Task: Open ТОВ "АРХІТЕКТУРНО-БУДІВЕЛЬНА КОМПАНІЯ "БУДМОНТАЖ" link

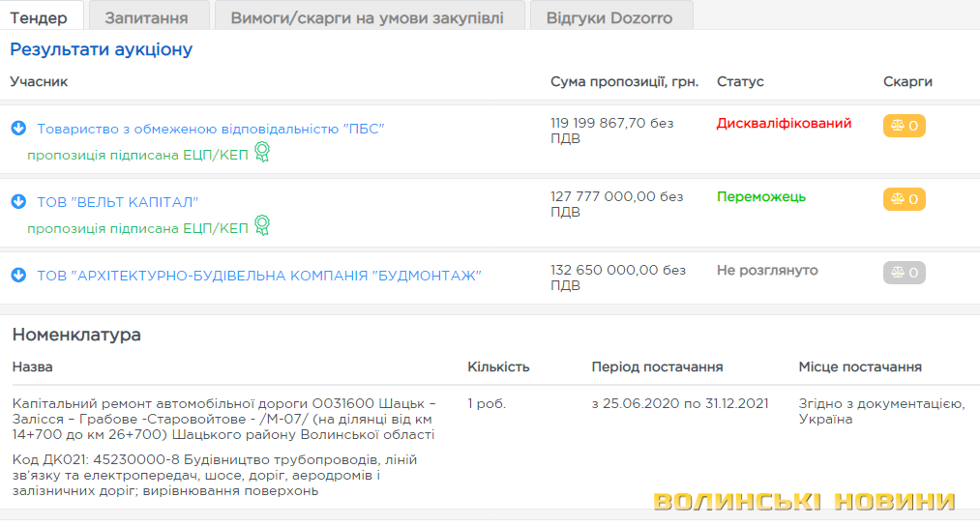Action: [x=259, y=276]
